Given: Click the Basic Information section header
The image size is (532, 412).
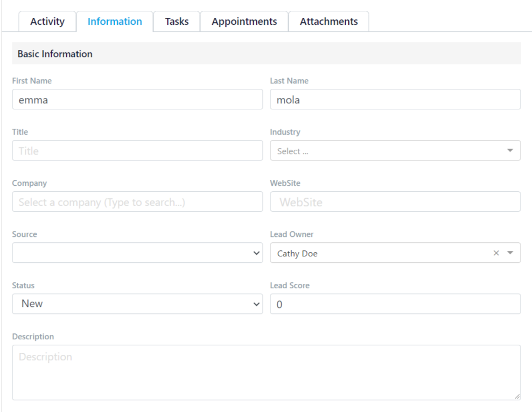Looking at the screenshot, I should pyautogui.click(x=267, y=54).
